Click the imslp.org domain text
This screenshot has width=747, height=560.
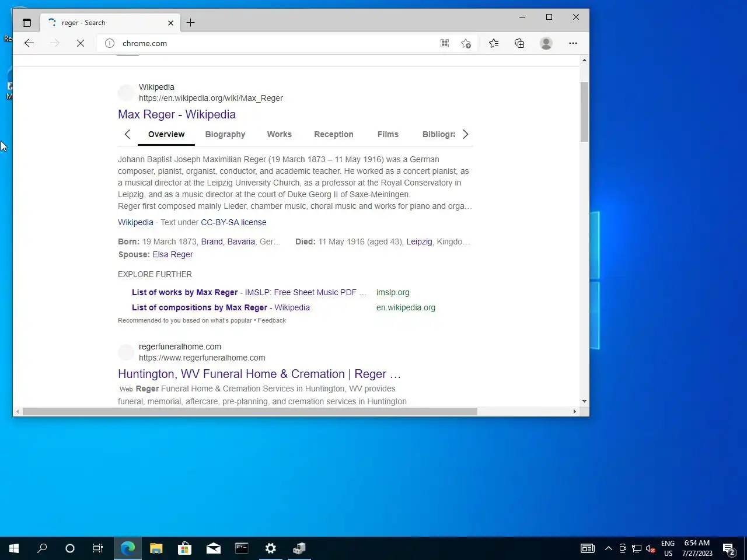tap(393, 292)
